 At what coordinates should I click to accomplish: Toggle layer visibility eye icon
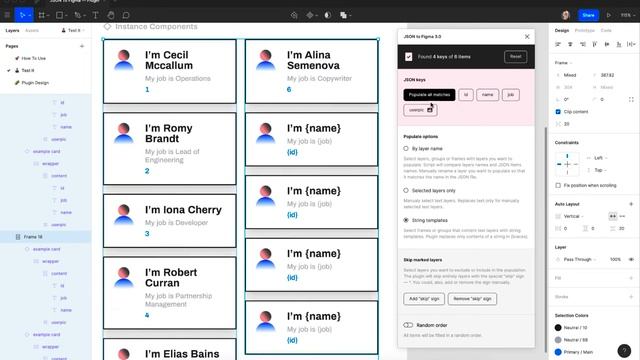pyautogui.click(x=631, y=260)
